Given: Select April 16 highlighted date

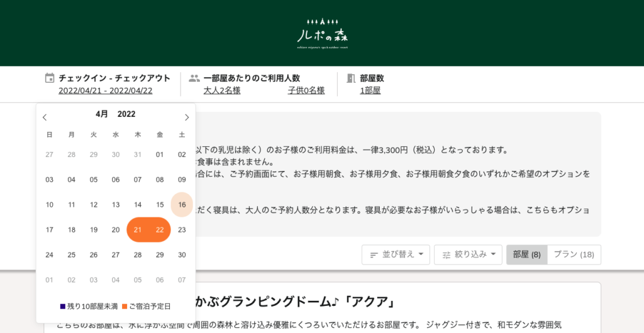Looking at the screenshot, I should click(x=182, y=205).
